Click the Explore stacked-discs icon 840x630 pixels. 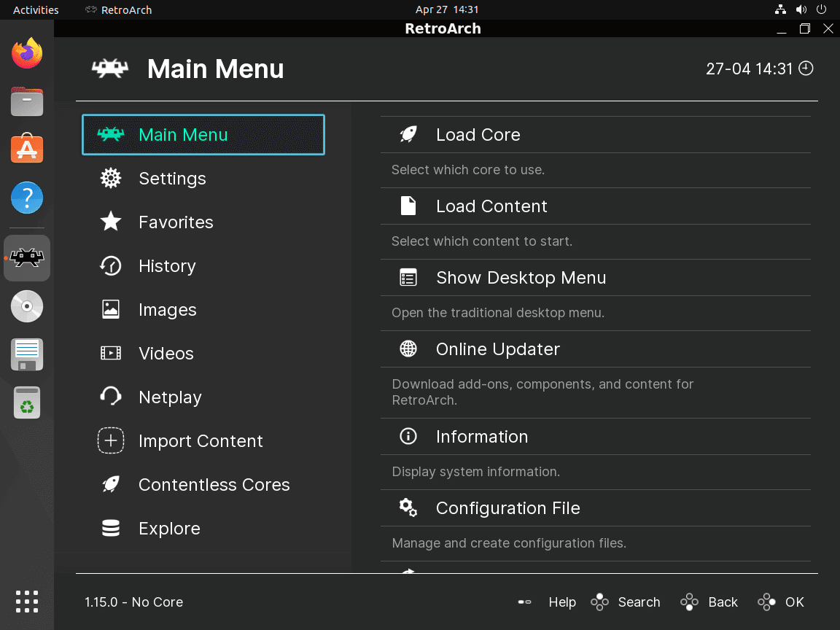[110, 528]
